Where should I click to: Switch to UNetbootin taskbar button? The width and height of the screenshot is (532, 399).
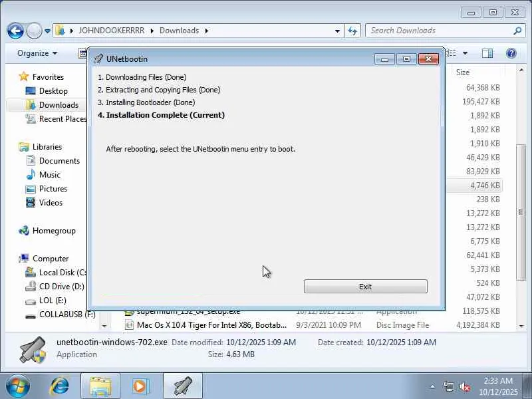(183, 386)
